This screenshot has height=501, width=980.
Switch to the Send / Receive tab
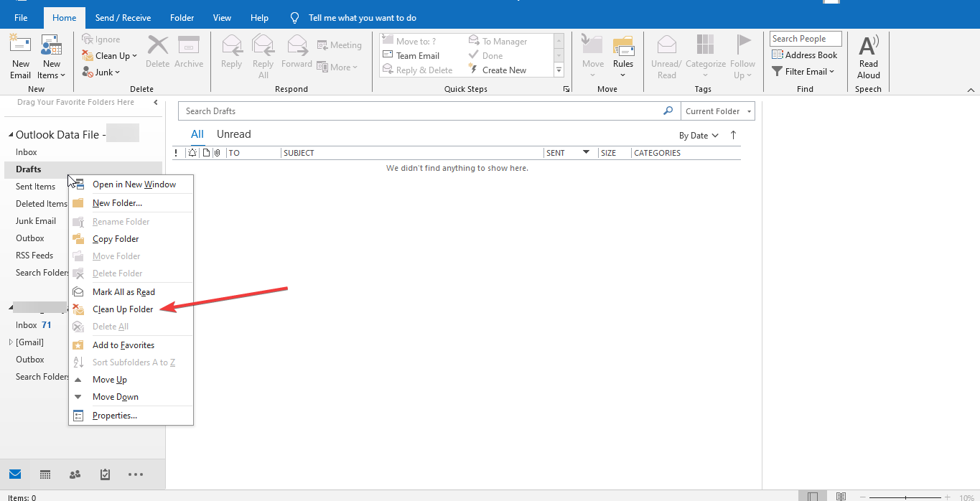(x=123, y=17)
